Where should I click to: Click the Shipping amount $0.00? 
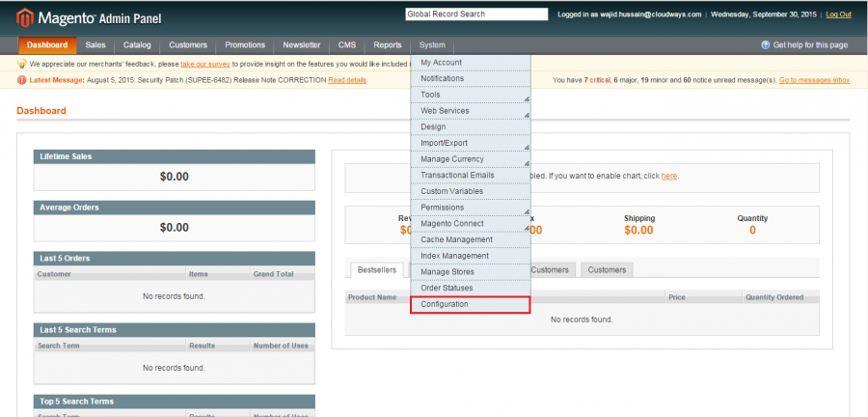[x=638, y=231]
